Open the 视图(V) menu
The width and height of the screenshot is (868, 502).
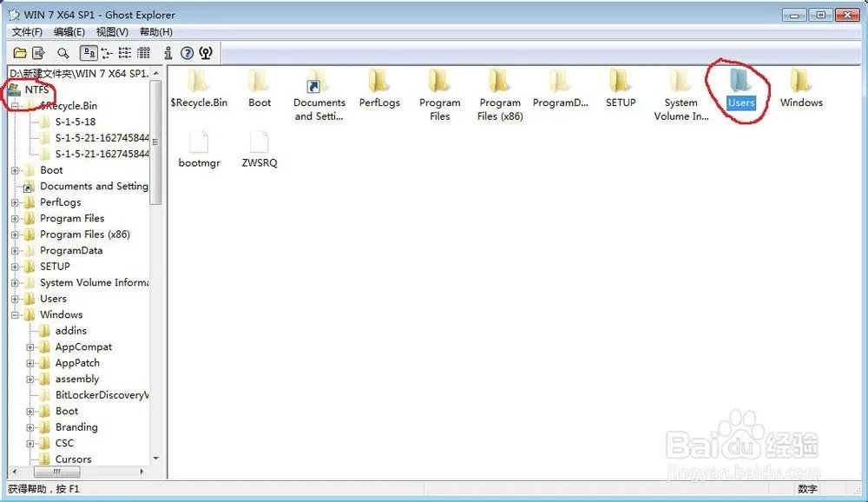112,32
